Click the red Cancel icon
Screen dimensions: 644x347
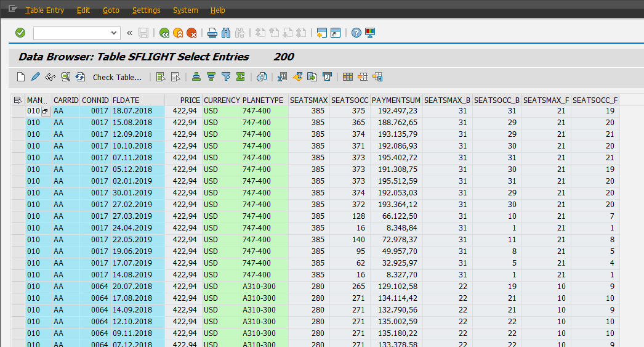point(191,33)
